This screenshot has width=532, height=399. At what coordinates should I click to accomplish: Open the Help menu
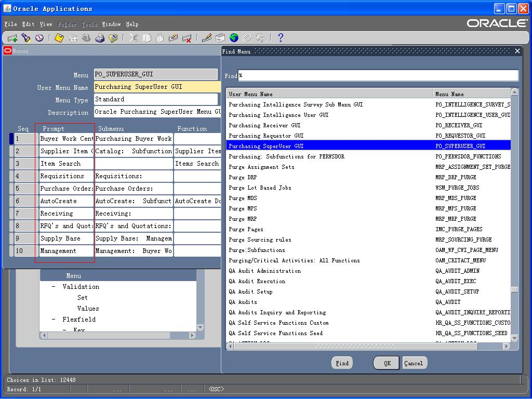coord(132,24)
